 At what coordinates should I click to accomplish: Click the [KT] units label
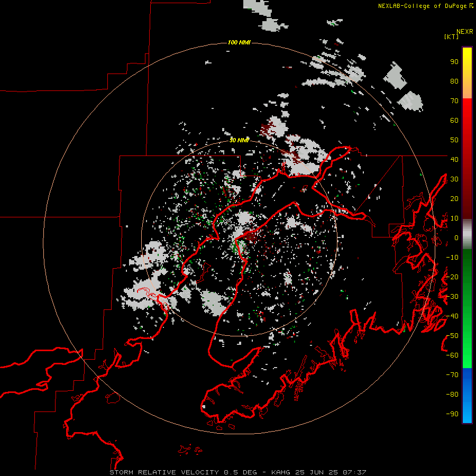click(x=451, y=36)
